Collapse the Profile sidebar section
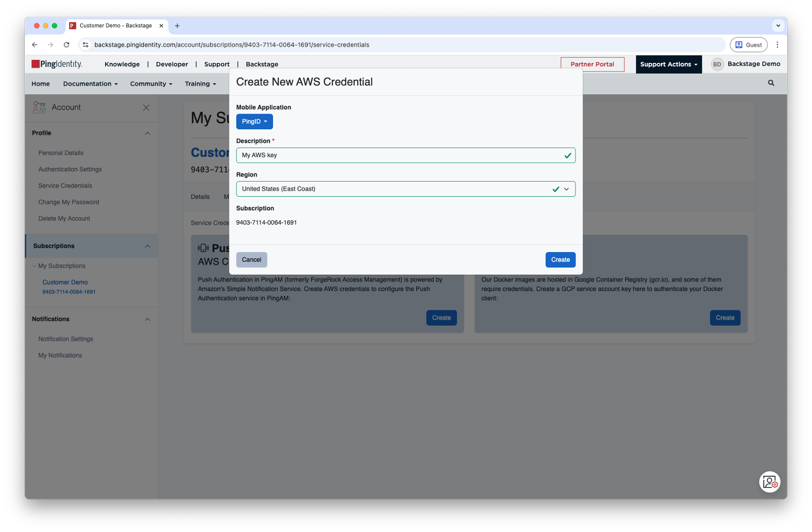The height and width of the screenshot is (532, 812). [147, 133]
